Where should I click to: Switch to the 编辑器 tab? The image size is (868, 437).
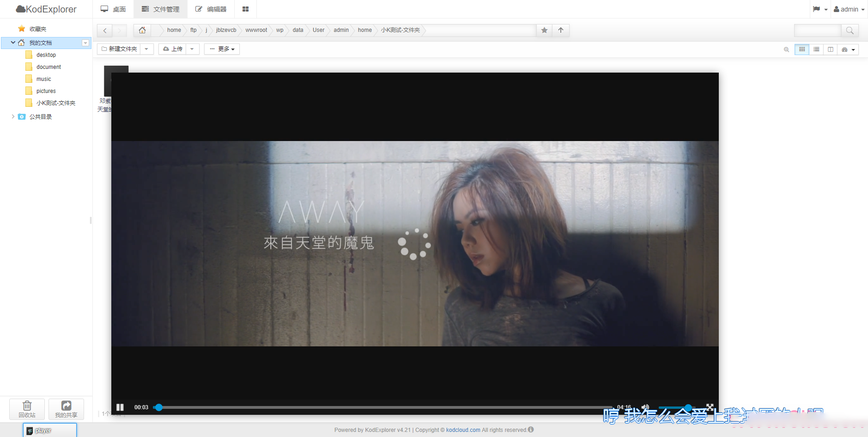tap(211, 9)
